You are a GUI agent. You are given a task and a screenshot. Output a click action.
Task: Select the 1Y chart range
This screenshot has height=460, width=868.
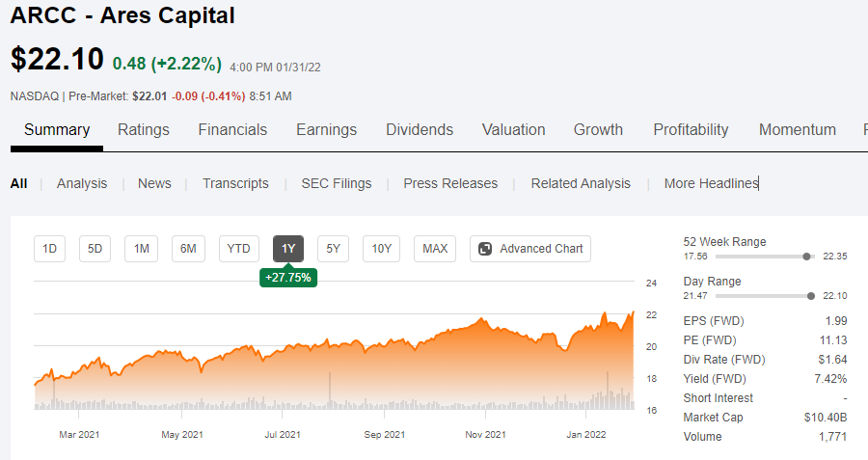coord(288,249)
